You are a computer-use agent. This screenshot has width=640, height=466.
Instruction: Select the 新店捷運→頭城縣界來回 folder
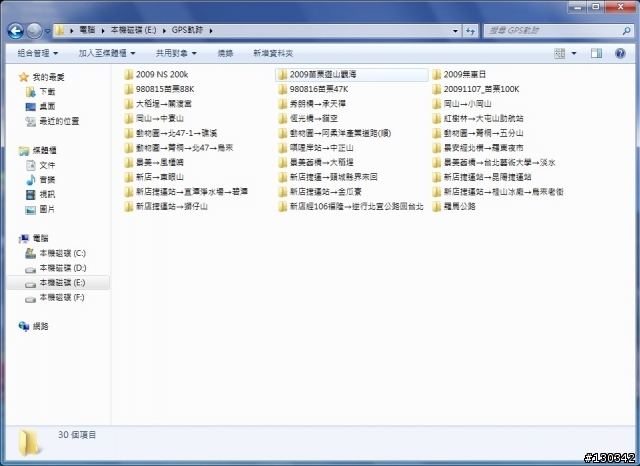pos(328,177)
